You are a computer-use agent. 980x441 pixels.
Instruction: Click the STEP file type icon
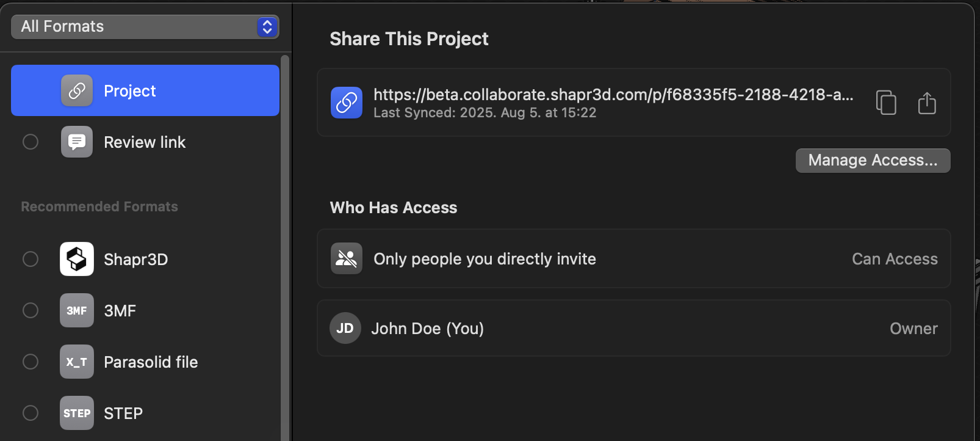[x=77, y=413]
